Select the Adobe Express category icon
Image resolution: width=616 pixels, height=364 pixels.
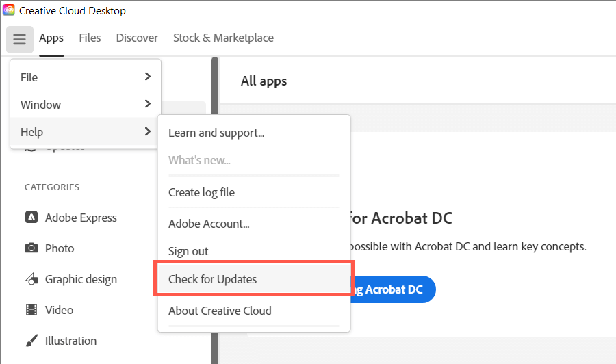click(31, 218)
